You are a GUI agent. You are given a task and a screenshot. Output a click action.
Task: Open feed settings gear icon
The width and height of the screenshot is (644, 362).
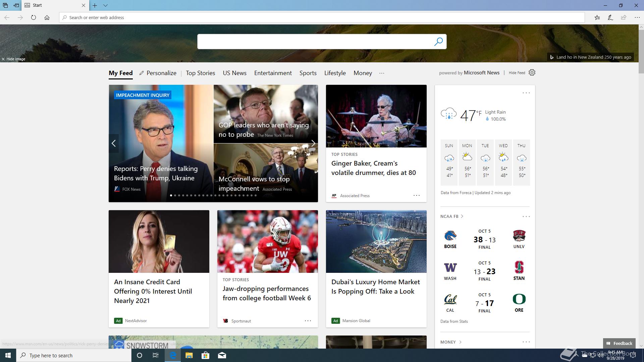[x=532, y=72]
